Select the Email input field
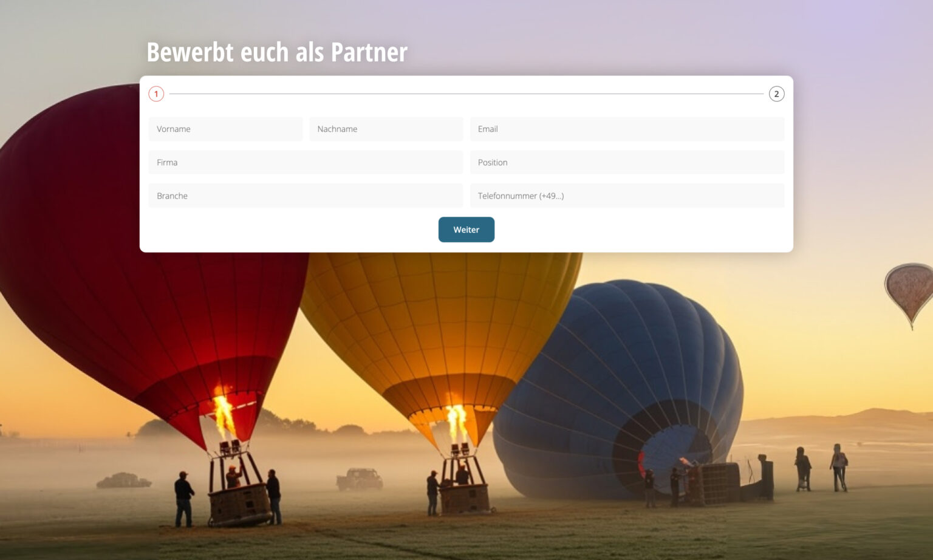933x560 pixels. click(x=627, y=129)
